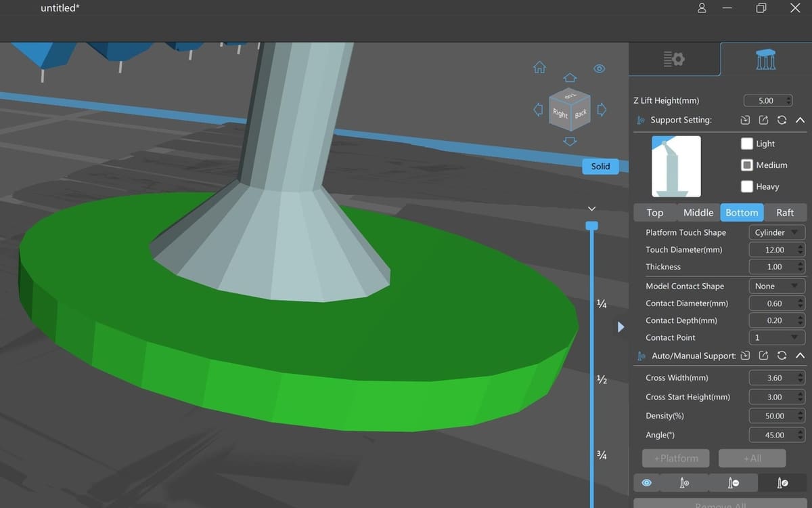The height and width of the screenshot is (508, 812).
Task: Click the layer slider handle
Action: tap(591, 226)
